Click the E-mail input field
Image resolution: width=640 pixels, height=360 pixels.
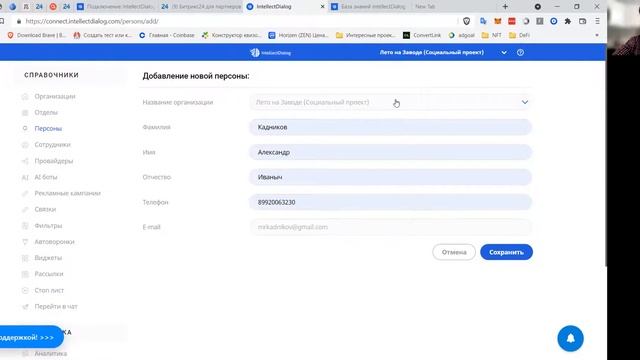[x=390, y=227]
